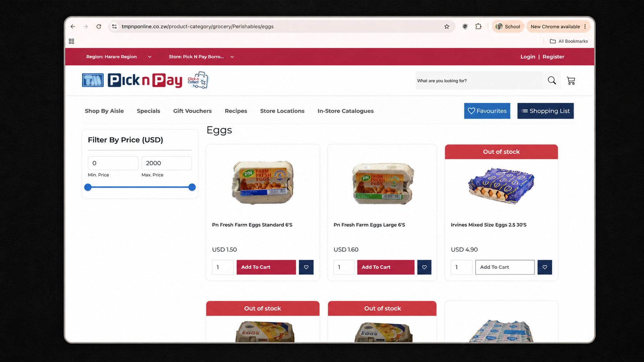Click the Max. Price input field

pos(166,163)
